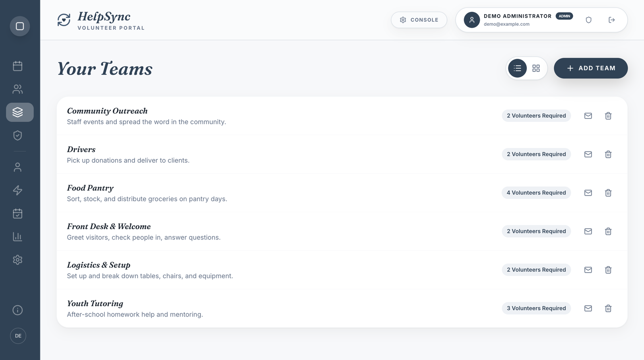Screen dimensions: 644x360
Task: Click the demo@example.com email text
Action: tap(507, 24)
